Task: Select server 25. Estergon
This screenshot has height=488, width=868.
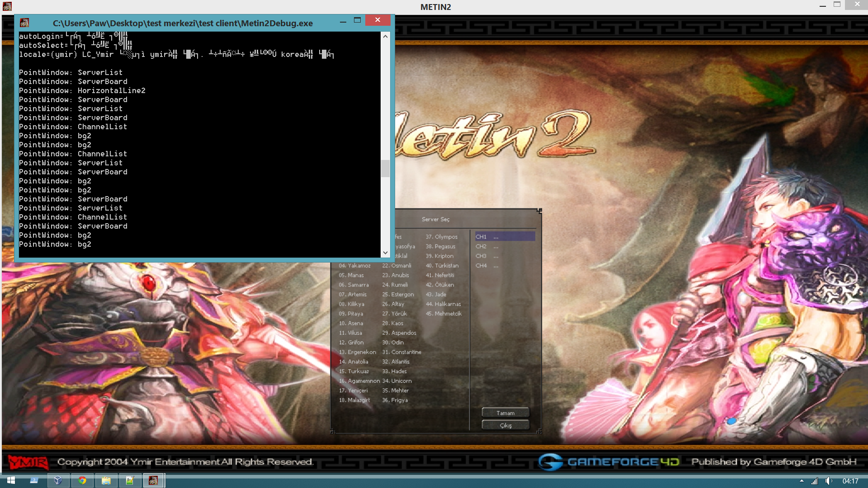Action: coord(398,294)
